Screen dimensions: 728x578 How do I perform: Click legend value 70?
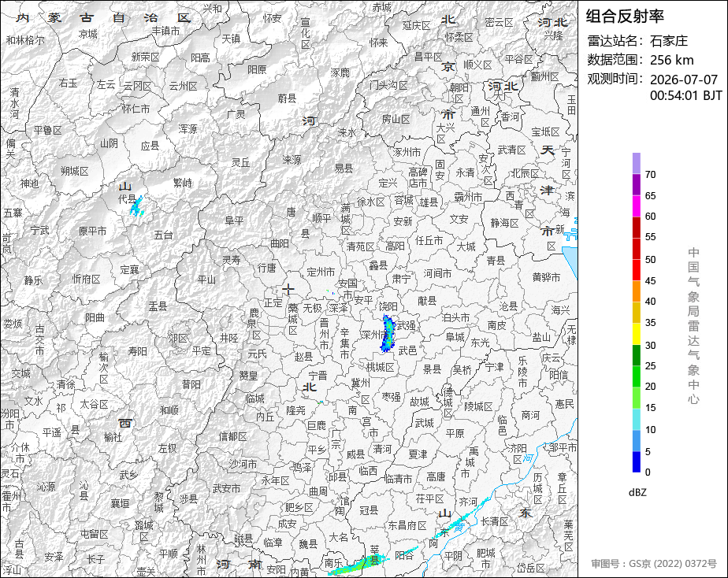(650, 174)
